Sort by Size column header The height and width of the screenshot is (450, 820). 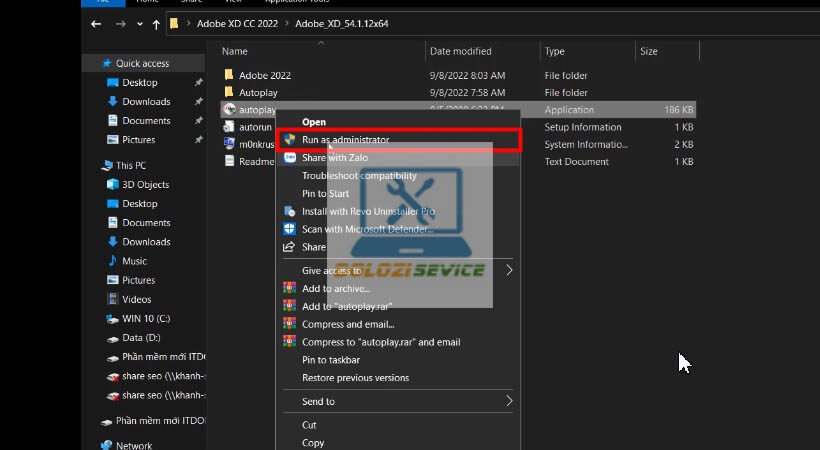coord(648,51)
